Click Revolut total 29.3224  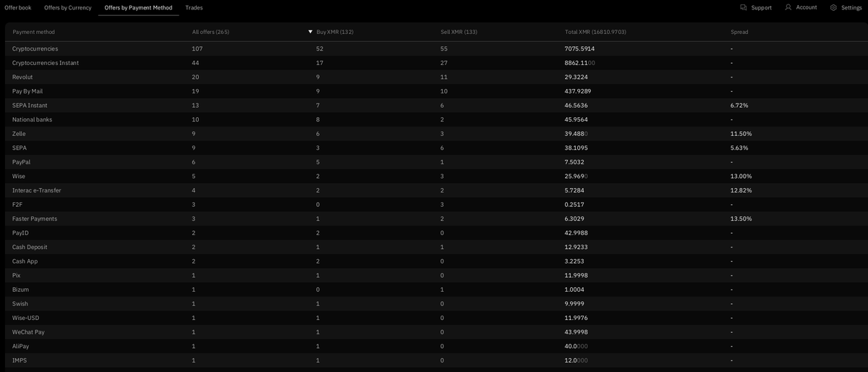click(x=576, y=77)
